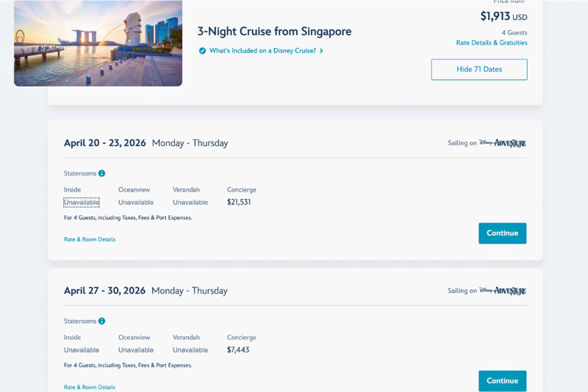Image resolution: width=588 pixels, height=392 pixels.
Task: Click the focused Inside Unavailable option for April 20-23
Action: 82,203
